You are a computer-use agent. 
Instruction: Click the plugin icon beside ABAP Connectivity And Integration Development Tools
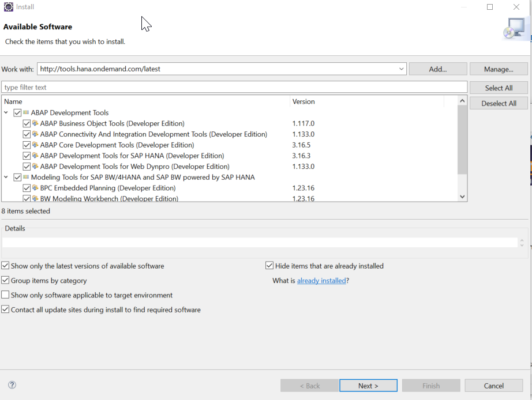click(x=36, y=134)
